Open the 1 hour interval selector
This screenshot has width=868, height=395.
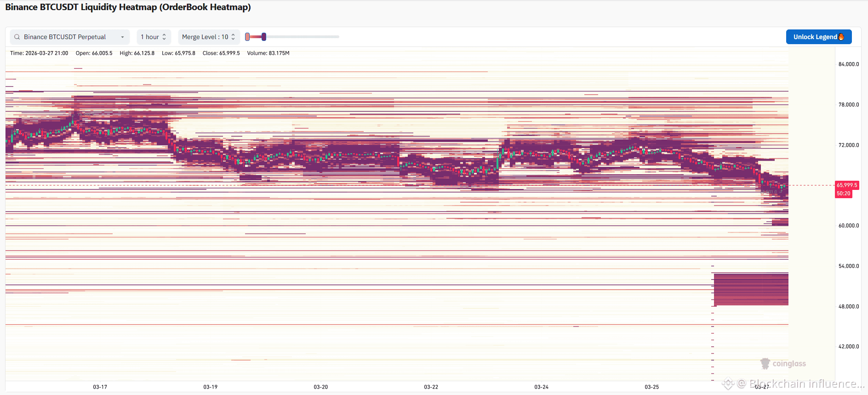(x=154, y=37)
